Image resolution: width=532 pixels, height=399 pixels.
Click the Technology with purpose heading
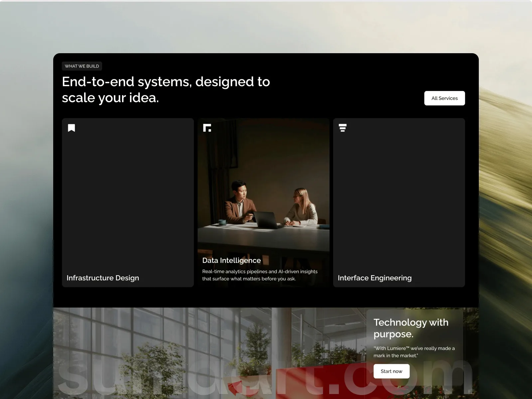(411, 328)
